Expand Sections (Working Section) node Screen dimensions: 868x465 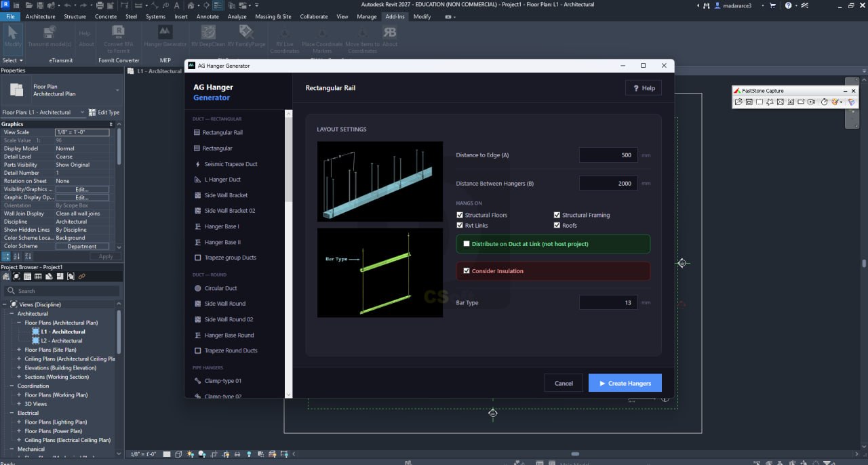point(20,377)
